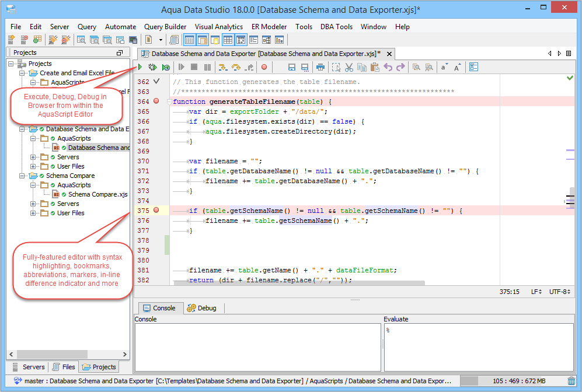This screenshot has height=392, width=582.
Task: Start debugging with the Debug bug icon
Action: (153, 68)
